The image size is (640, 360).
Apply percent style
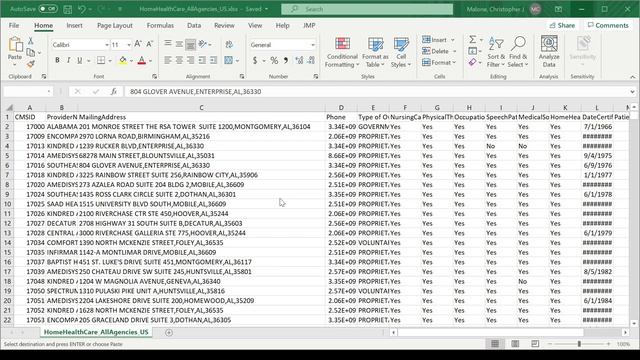(274, 60)
